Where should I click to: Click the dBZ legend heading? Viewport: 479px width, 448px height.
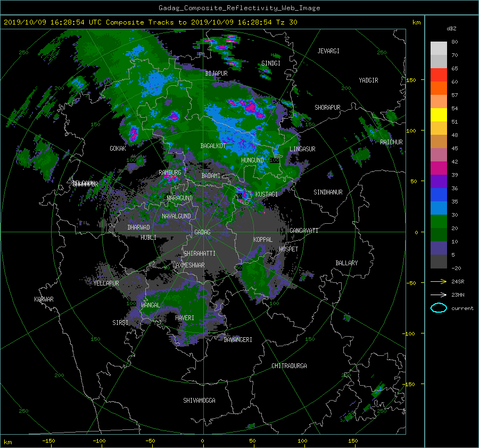click(451, 28)
